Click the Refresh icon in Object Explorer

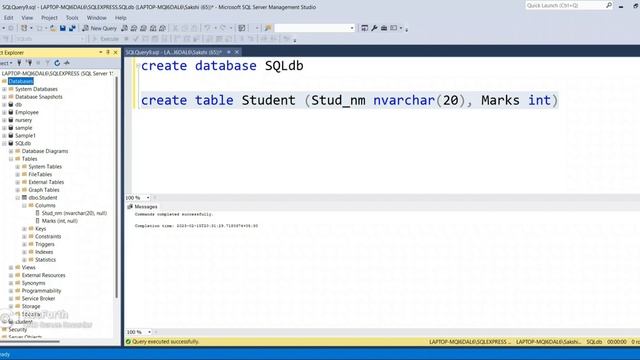[x=57, y=63]
